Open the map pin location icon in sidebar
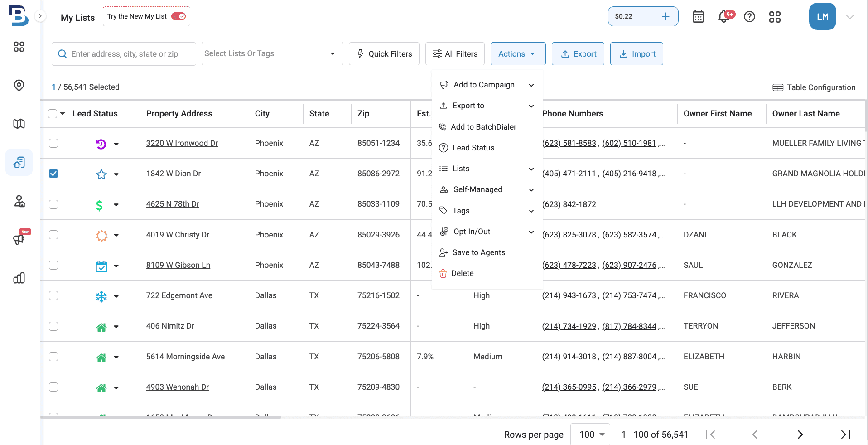Image resolution: width=868 pixels, height=445 pixels. (x=19, y=85)
